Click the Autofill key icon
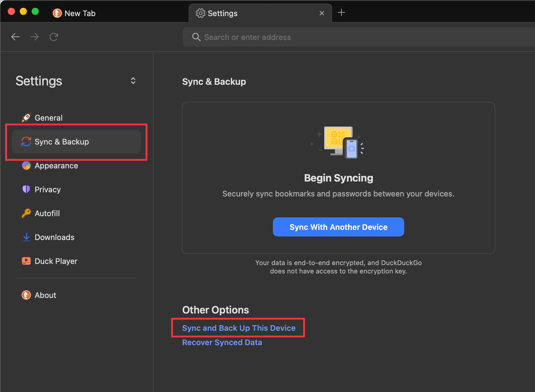535x392 pixels. (x=26, y=213)
